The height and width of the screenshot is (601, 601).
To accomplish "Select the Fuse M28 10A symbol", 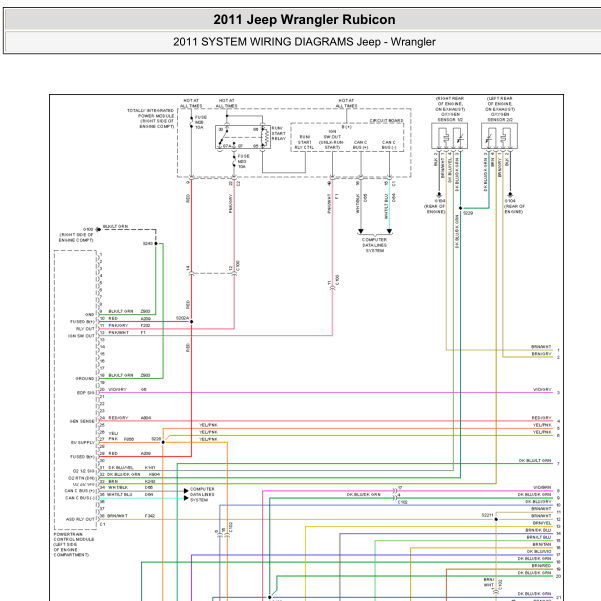I will [192, 122].
